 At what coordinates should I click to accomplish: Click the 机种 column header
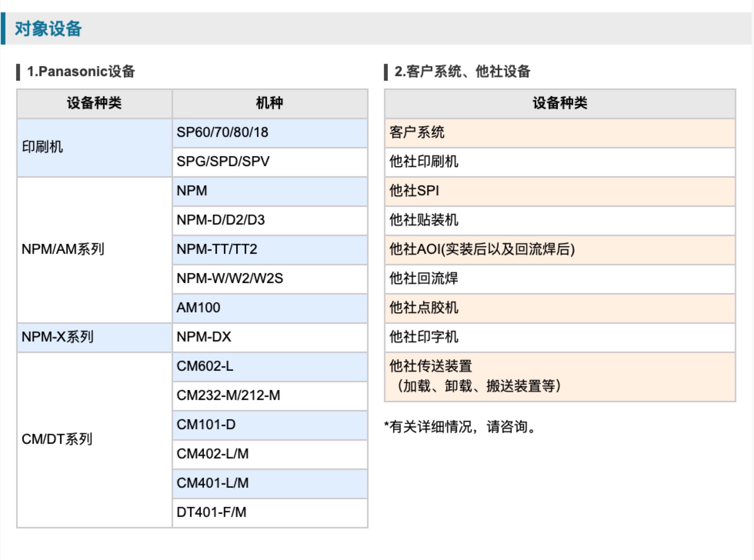(270, 103)
